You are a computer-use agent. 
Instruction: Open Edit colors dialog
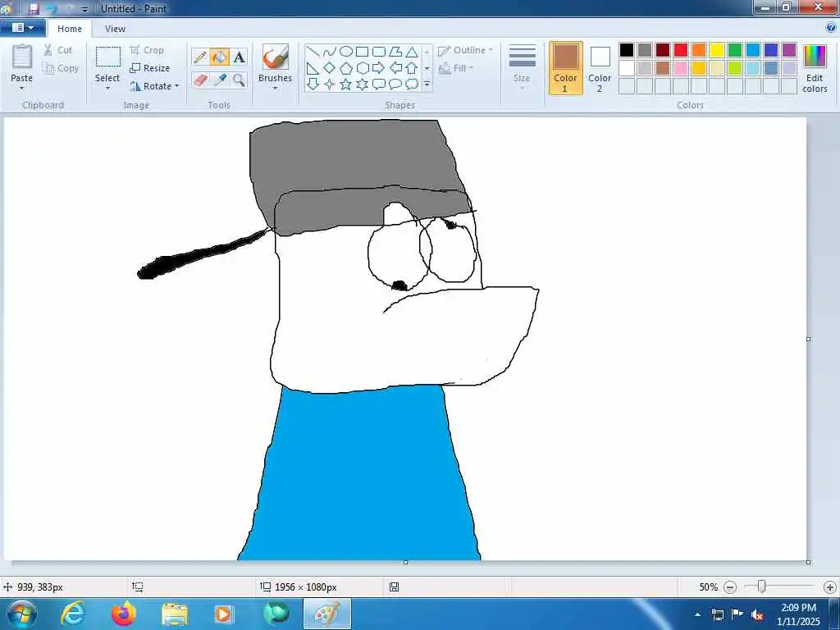pos(815,69)
